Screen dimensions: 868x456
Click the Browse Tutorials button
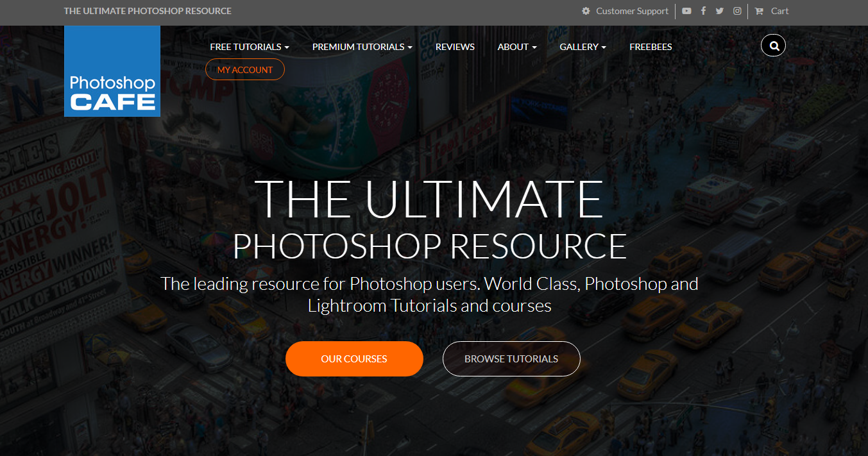(x=511, y=359)
